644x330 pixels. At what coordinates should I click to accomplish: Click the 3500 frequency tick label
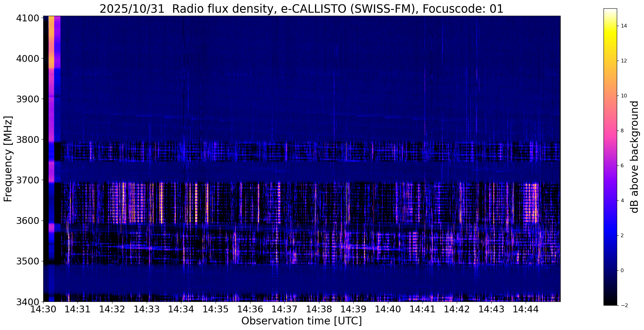[x=27, y=261]
